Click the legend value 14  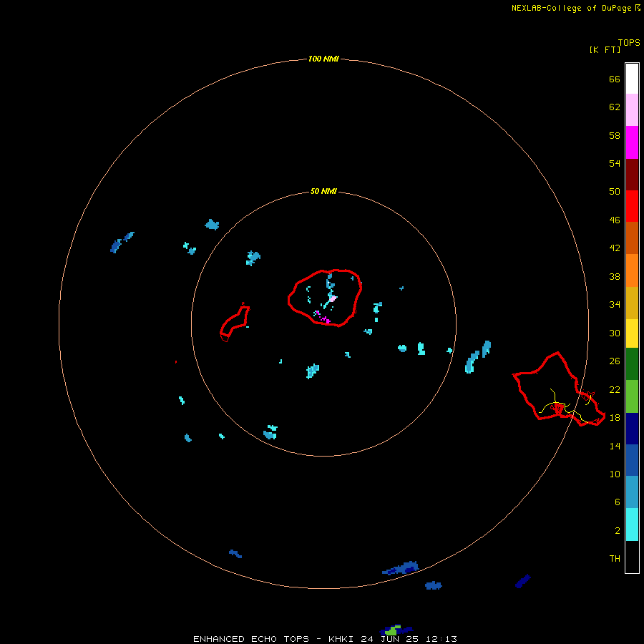pyautogui.click(x=615, y=446)
